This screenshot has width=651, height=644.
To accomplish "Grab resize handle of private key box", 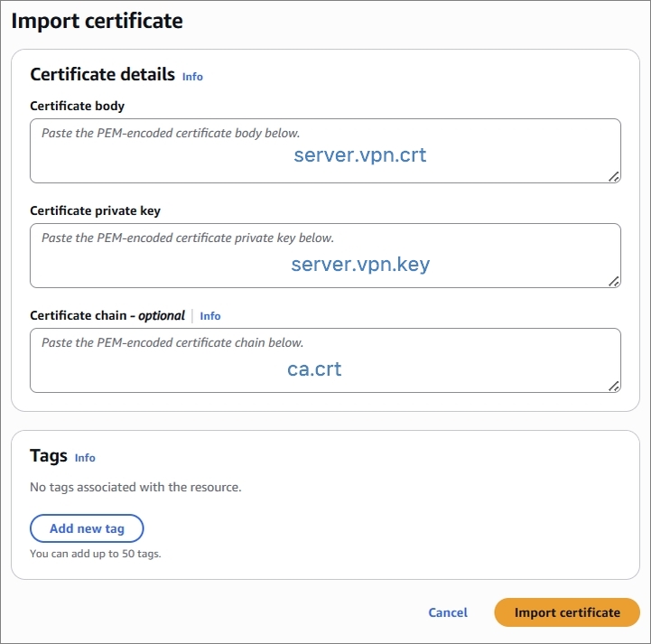I will click(x=614, y=282).
